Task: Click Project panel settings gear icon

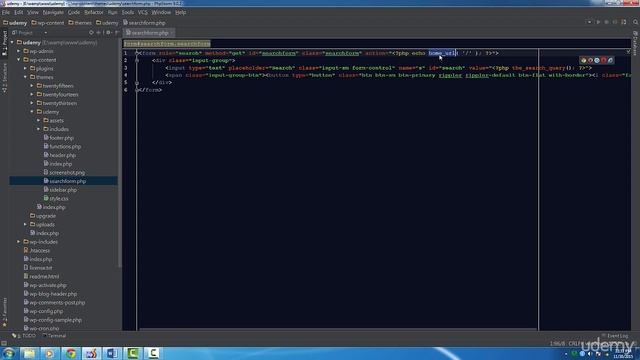Action: click(108, 33)
